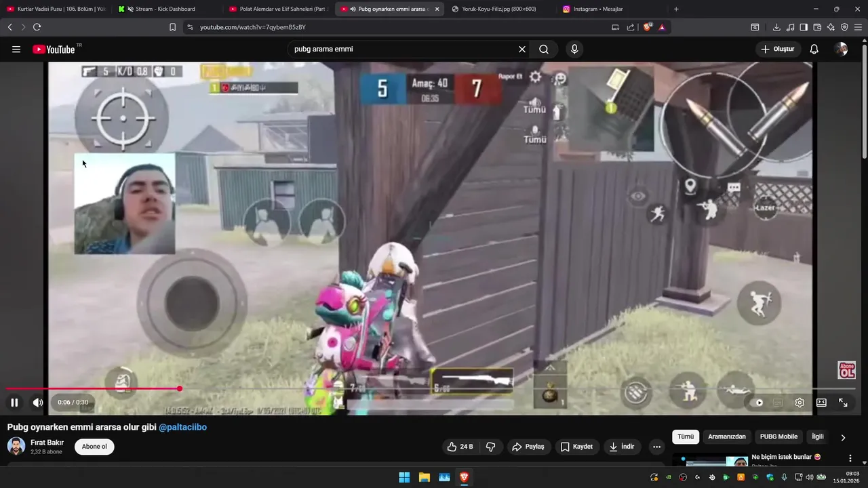This screenshot has height=488, width=868.
Task: Switch to Kurtlar Vadisi Pusu tab
Action: 56,9
